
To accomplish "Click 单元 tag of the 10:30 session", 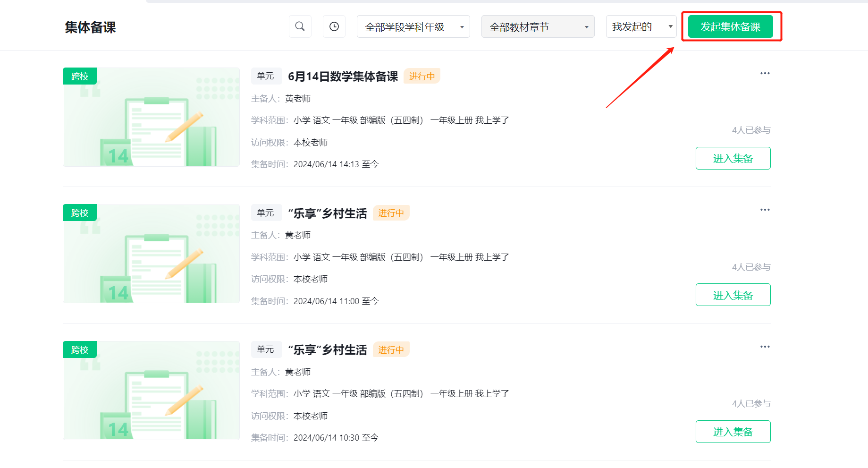I will 266,349.
